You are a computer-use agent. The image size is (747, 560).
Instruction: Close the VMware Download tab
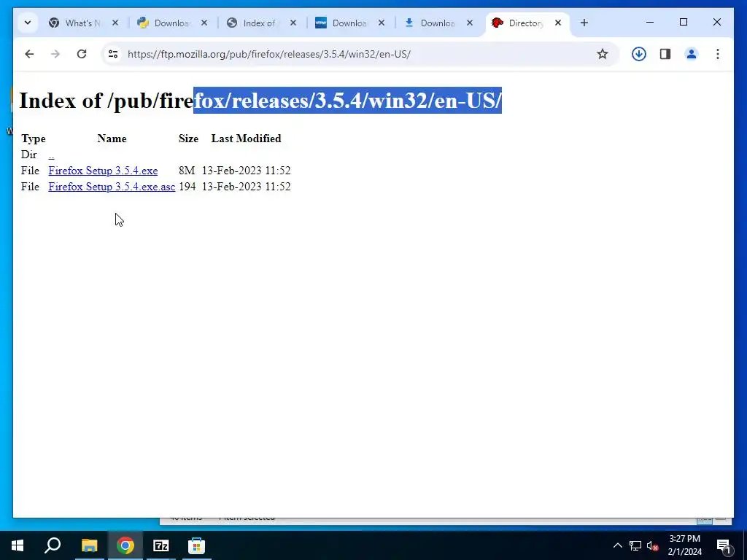pos(382,23)
